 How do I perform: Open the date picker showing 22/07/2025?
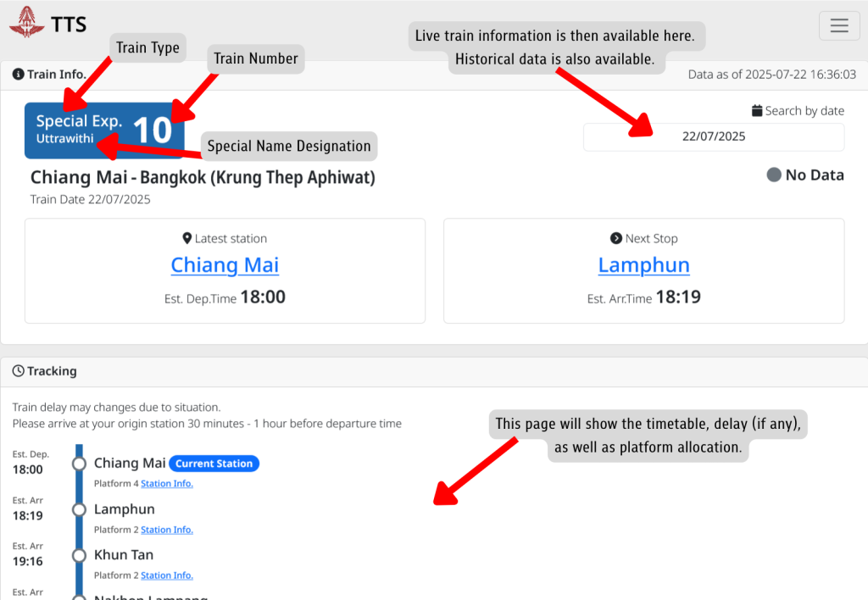[713, 136]
